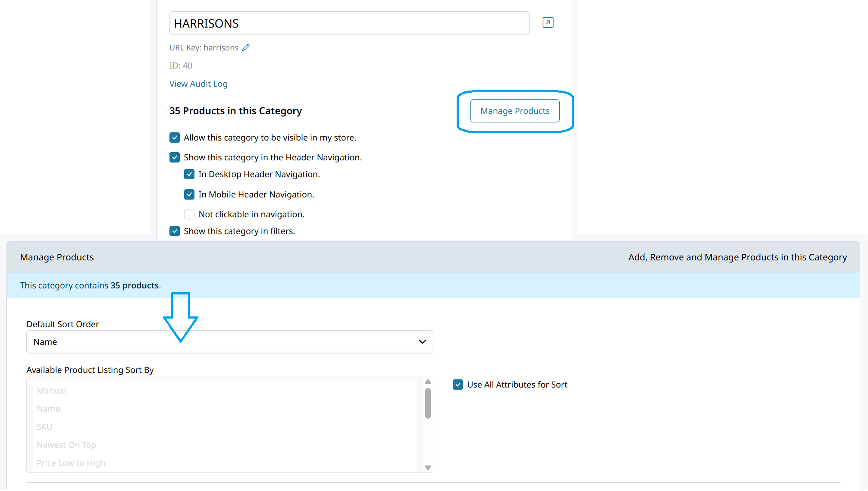
Task: Click the HARRISONS category name field
Action: click(349, 23)
